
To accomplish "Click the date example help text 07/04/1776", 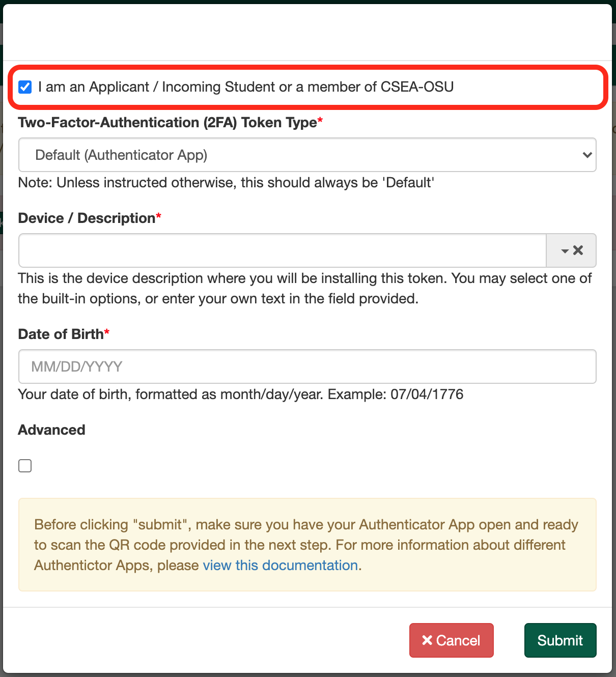I will coord(240,394).
